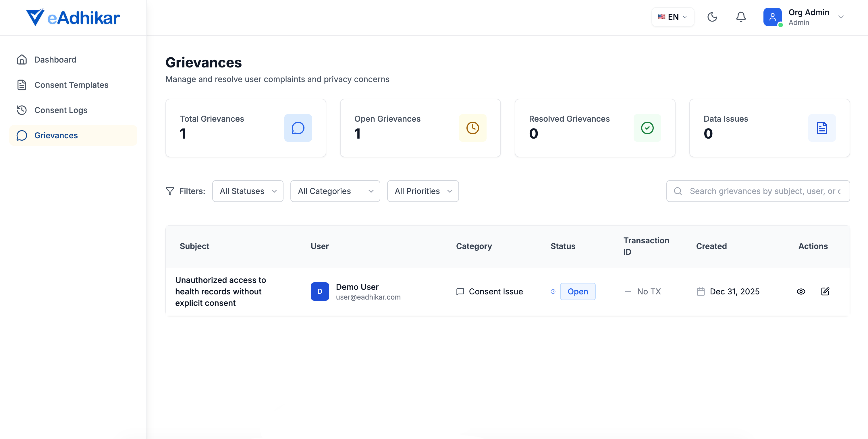Click the eAdhikar logo
Screen dimensions: 868x439
pyautogui.click(x=73, y=18)
